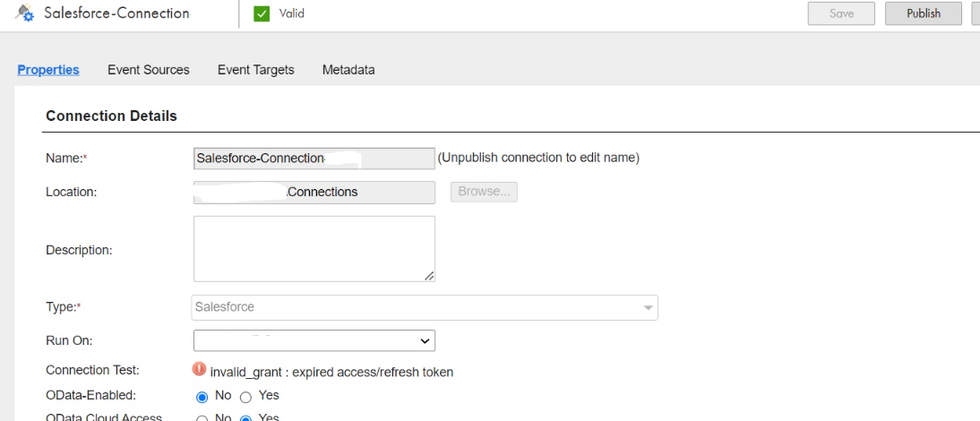The width and height of the screenshot is (980, 421).
Task: Click the Type dropdown arrow
Action: [649, 308]
